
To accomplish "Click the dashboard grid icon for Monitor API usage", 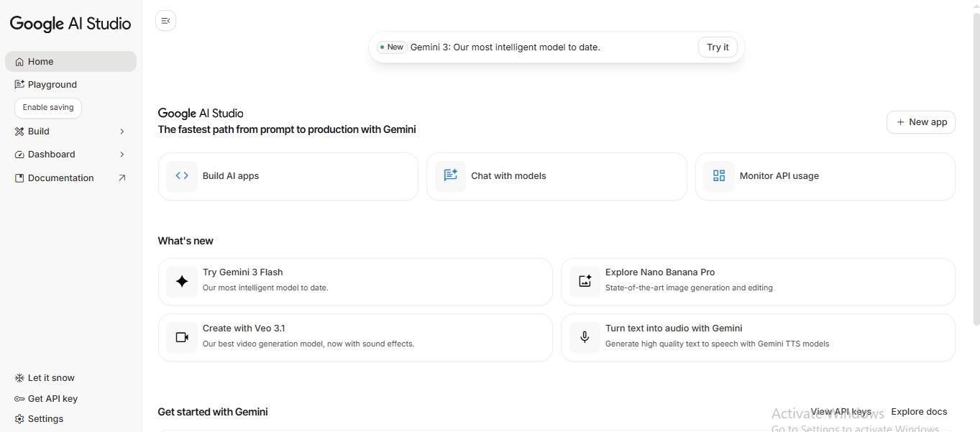I will coord(719,176).
